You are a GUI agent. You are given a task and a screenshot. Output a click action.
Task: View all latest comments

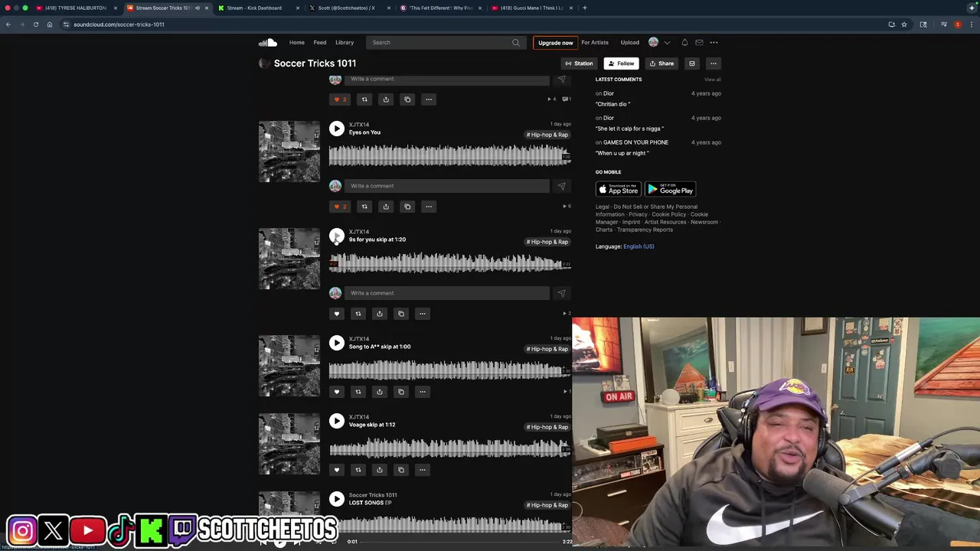712,80
